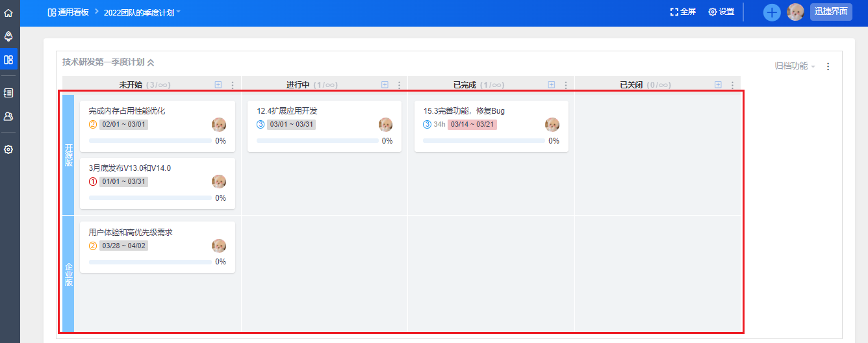
Task: Add card in 未开始 column
Action: pos(218,84)
